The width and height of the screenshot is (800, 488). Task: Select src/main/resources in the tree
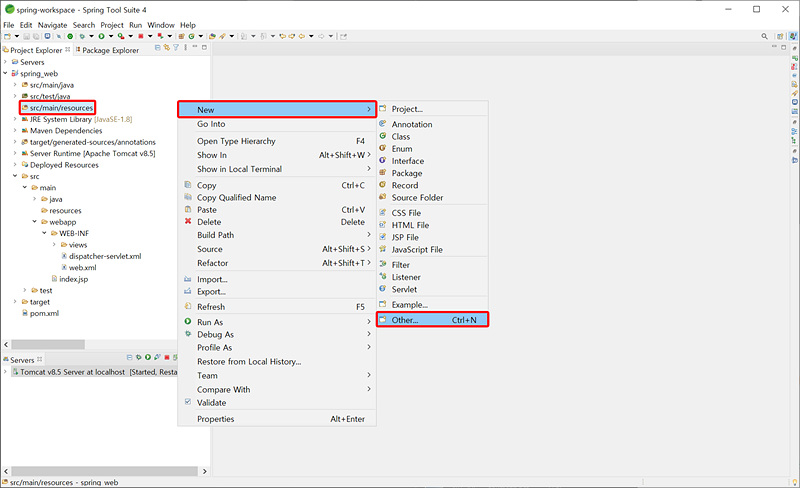61,108
